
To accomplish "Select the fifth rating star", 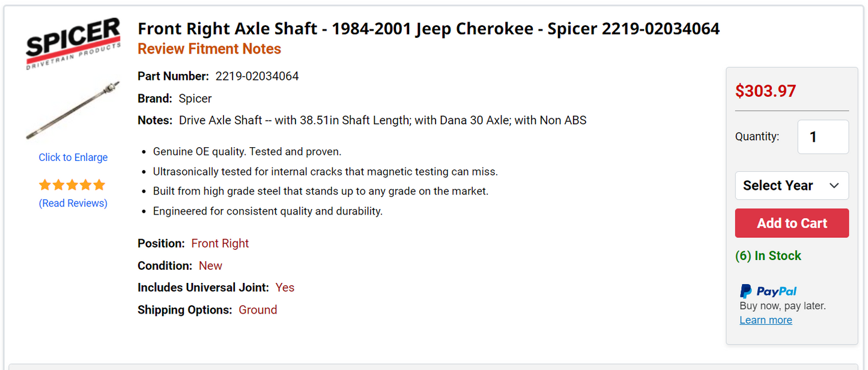I will click(x=100, y=185).
